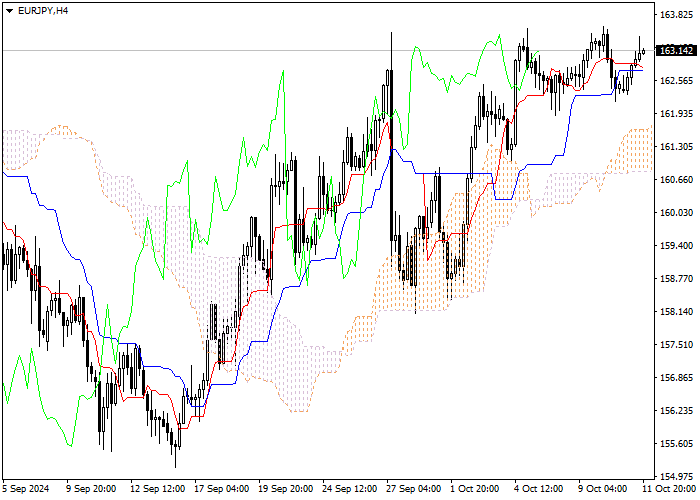Click the 4 Oct 12:00 time label

click(539, 489)
